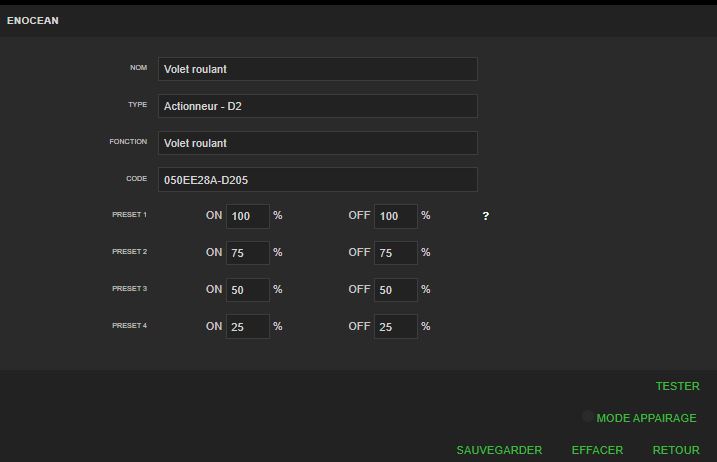Click the Code field 050EE28A-D205
This screenshot has width=717, height=462.
[317, 180]
